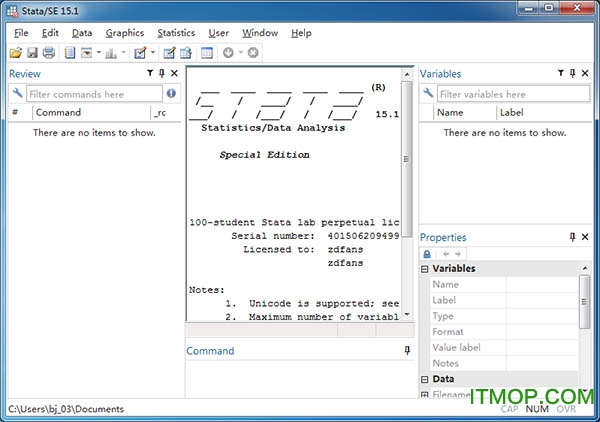Click the Variables panel wrench icon

428,93
